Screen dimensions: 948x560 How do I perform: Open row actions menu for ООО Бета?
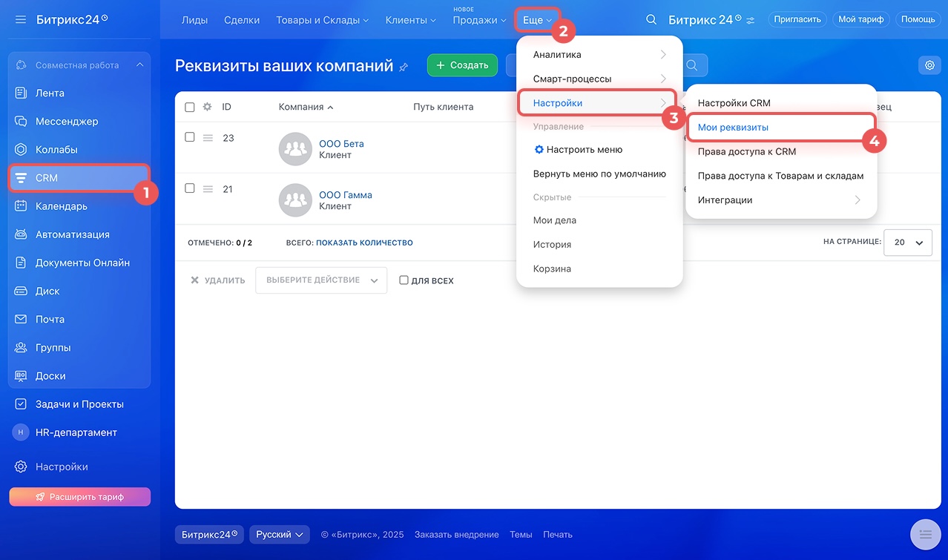coord(208,138)
